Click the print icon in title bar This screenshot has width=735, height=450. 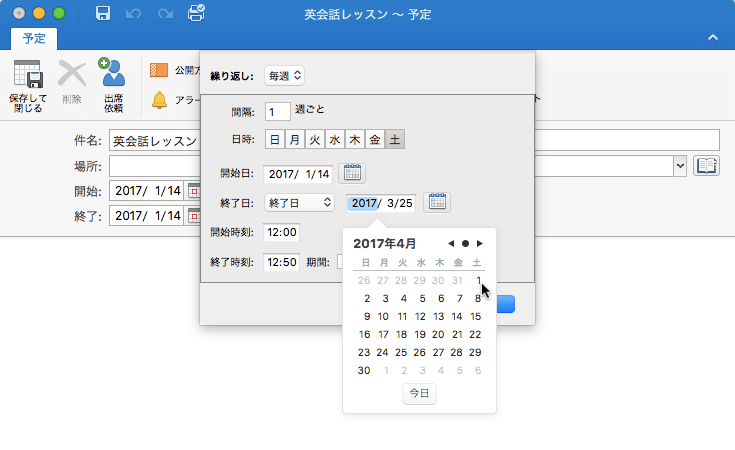tap(196, 13)
